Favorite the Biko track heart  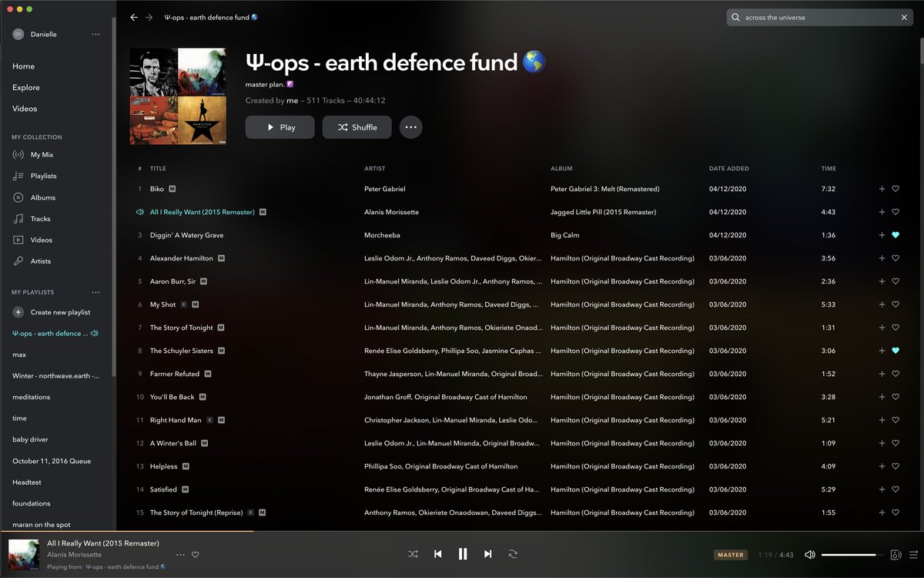(x=896, y=189)
